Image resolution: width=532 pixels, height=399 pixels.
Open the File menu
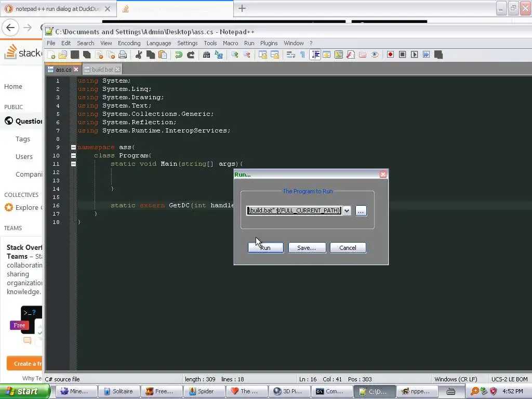51,43
